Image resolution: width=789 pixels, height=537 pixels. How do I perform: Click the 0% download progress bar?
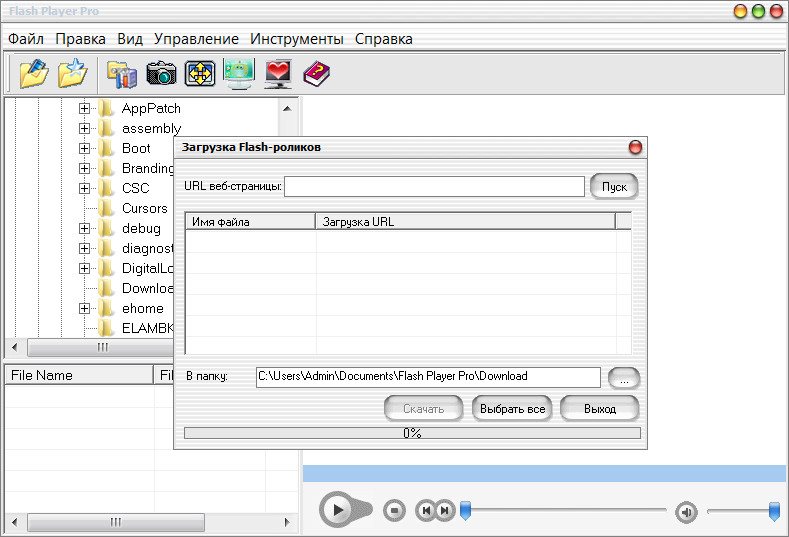click(x=412, y=433)
